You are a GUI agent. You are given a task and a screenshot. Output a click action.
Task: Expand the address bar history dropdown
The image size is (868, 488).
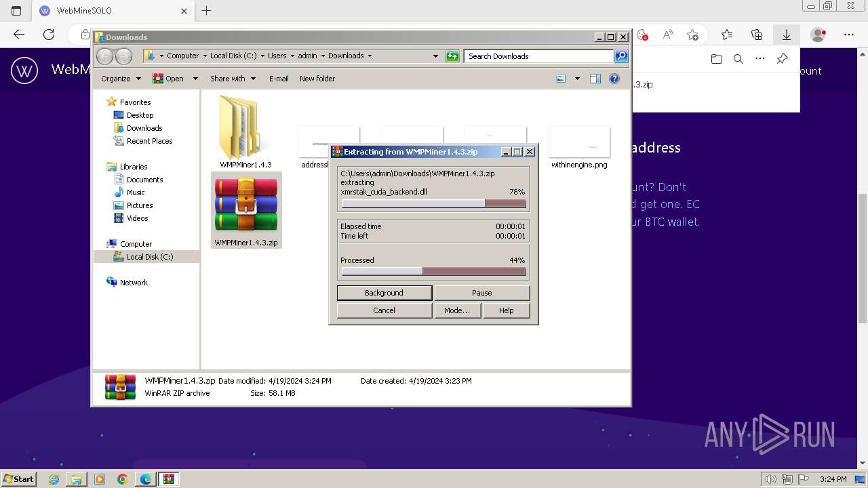(x=435, y=56)
